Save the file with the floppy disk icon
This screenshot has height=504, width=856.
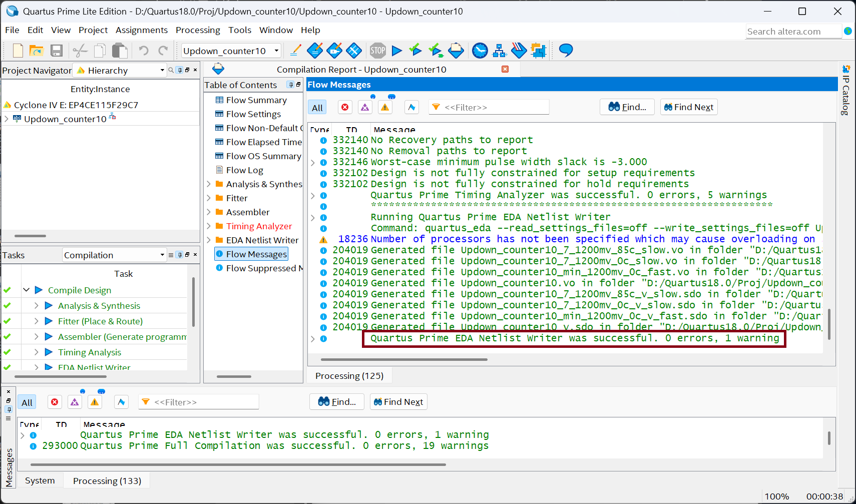pos(57,51)
